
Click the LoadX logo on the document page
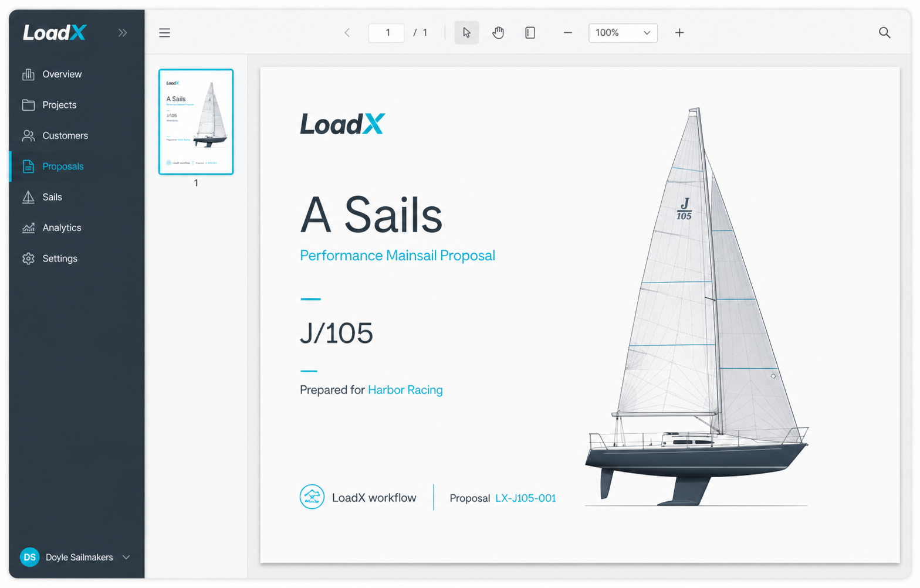tap(343, 124)
